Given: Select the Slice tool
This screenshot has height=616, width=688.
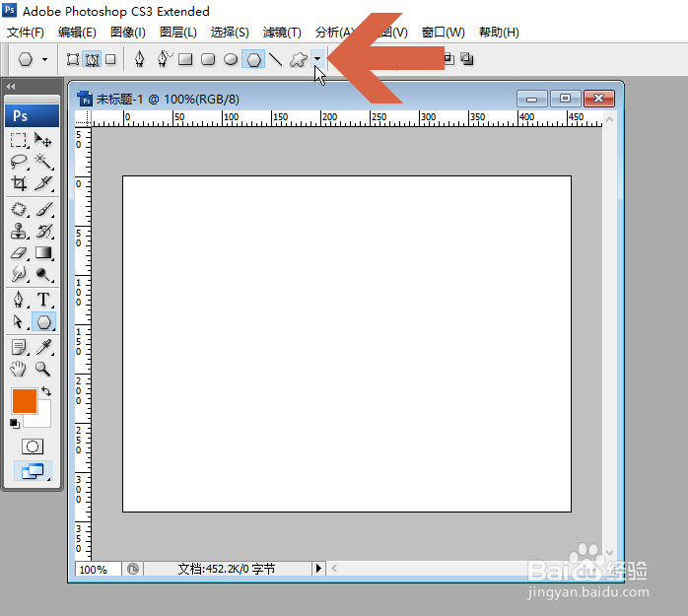Looking at the screenshot, I should click(x=43, y=183).
